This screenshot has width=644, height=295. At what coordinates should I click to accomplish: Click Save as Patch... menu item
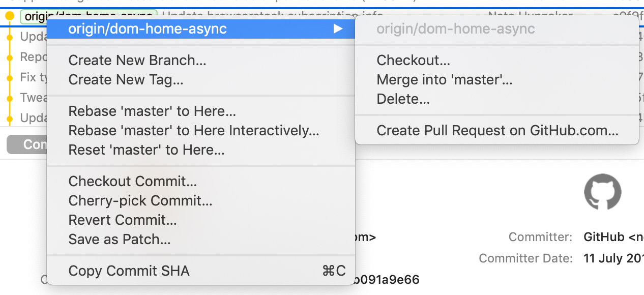coord(200,239)
